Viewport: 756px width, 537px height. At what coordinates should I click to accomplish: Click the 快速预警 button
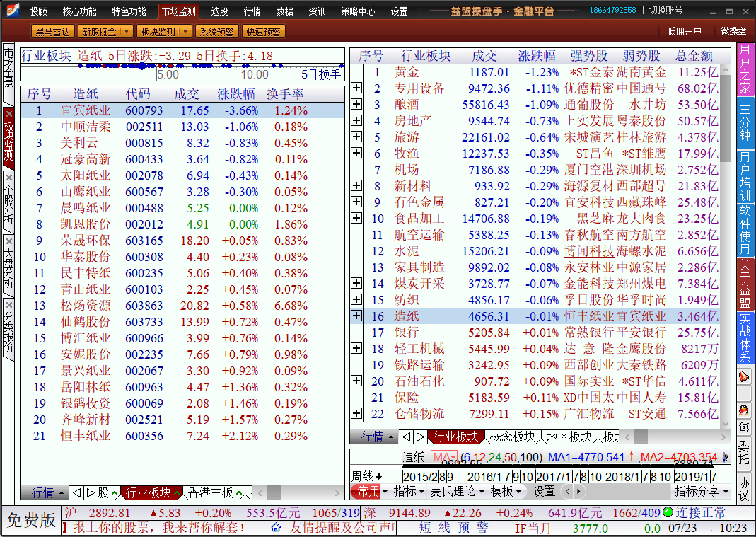point(263,32)
